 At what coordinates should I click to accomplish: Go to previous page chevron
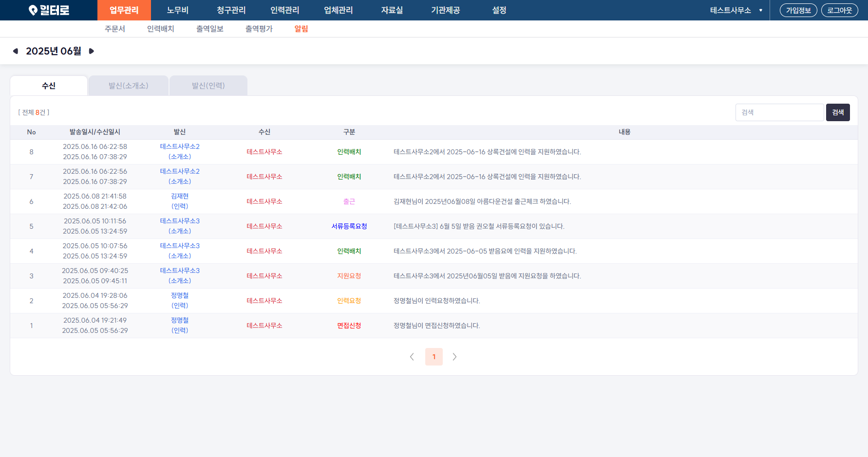point(412,357)
